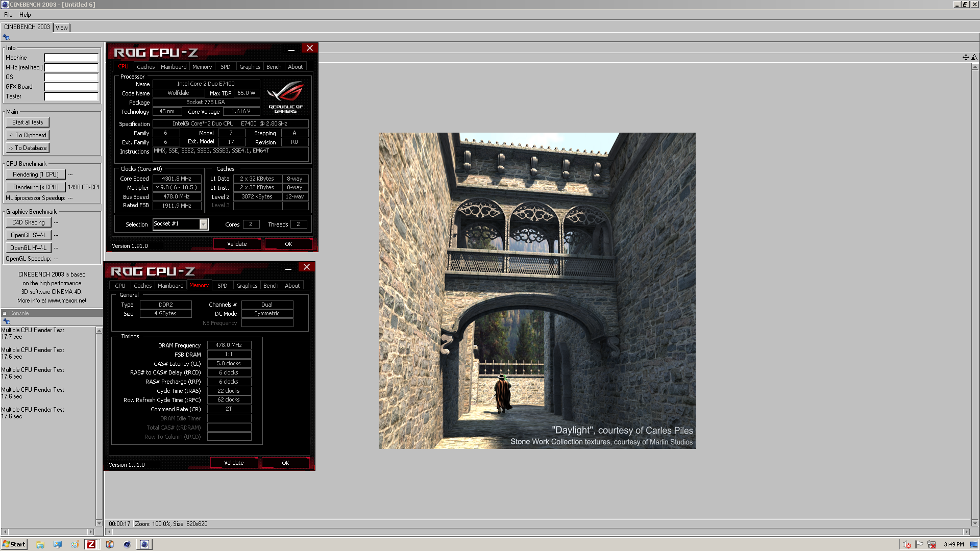Open CPU tab in the CPU-Z memory window

[x=120, y=286]
